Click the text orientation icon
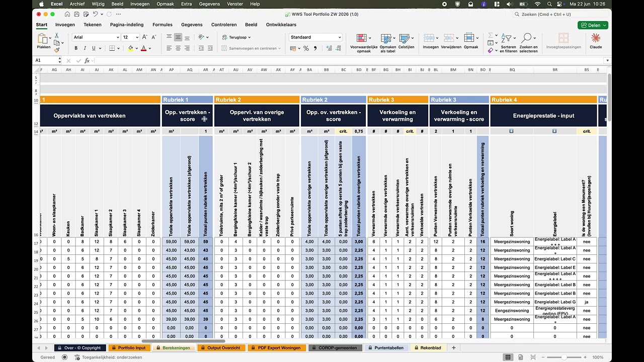This screenshot has height=362, width=644. click(x=201, y=37)
